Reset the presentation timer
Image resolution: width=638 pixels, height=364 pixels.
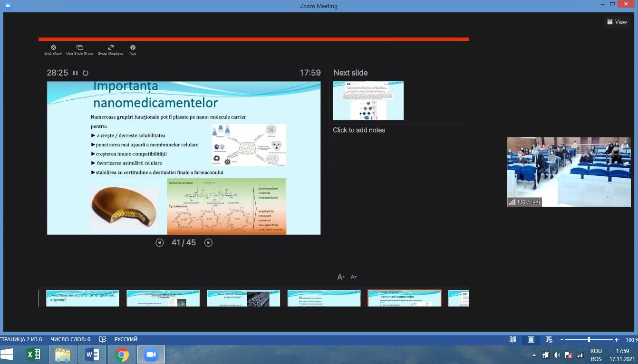86,73
